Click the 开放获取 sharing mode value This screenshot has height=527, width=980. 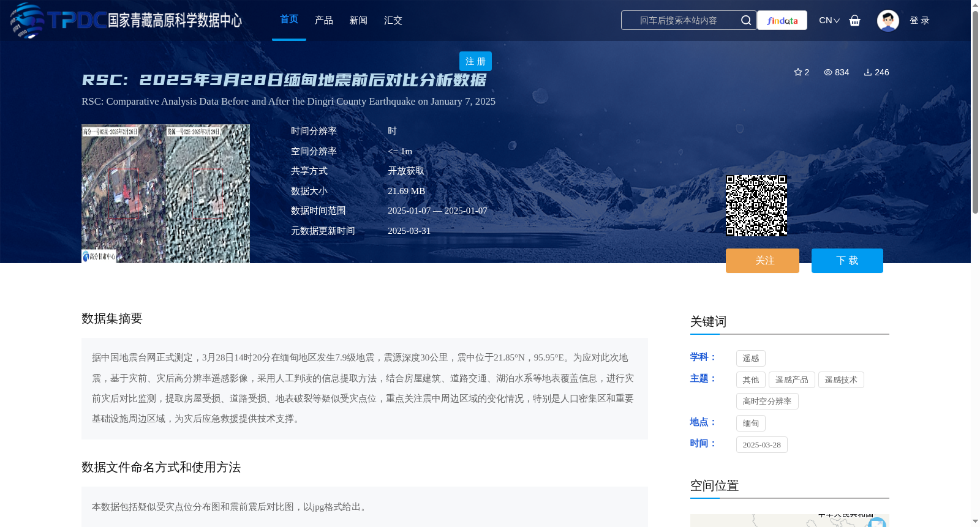pos(406,171)
